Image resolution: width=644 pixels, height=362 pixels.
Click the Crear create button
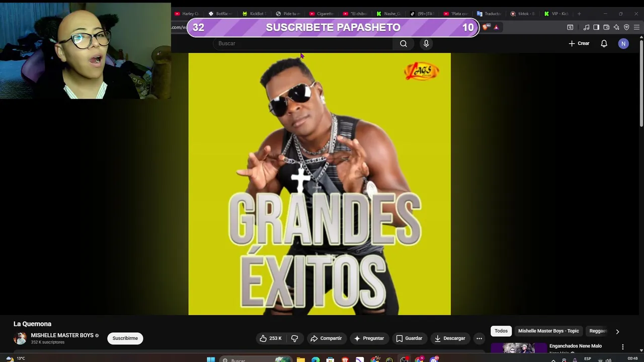(579, 44)
